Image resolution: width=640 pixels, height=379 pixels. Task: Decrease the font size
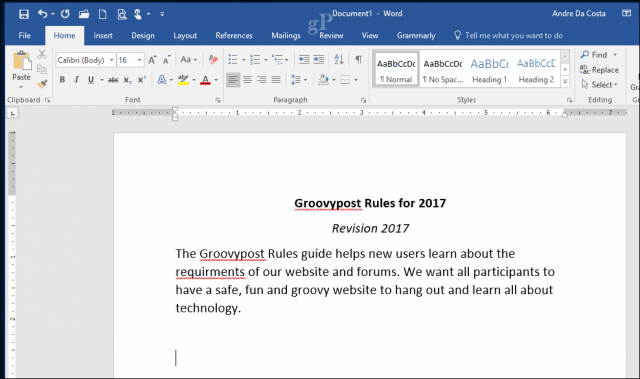(167, 60)
